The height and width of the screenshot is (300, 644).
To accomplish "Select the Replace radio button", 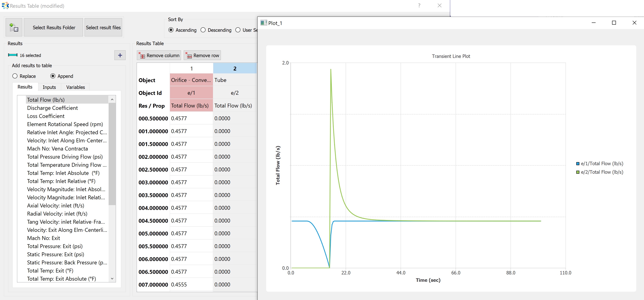I will (x=15, y=76).
